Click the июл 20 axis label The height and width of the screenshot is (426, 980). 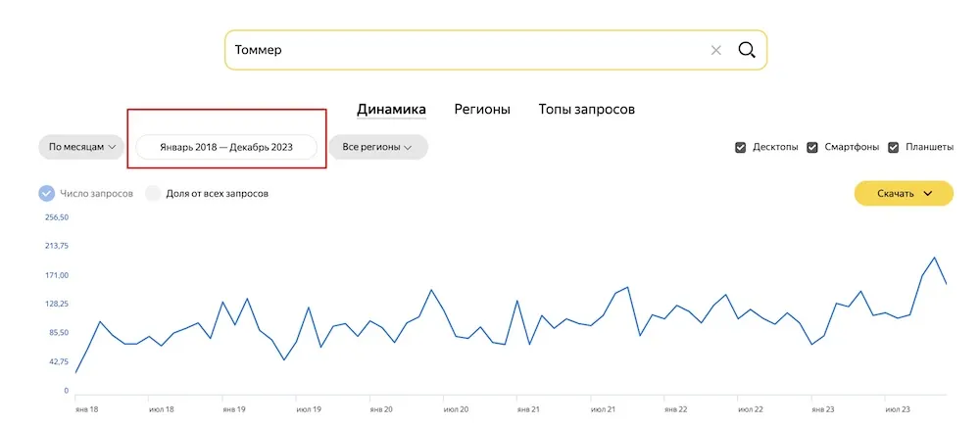click(457, 409)
